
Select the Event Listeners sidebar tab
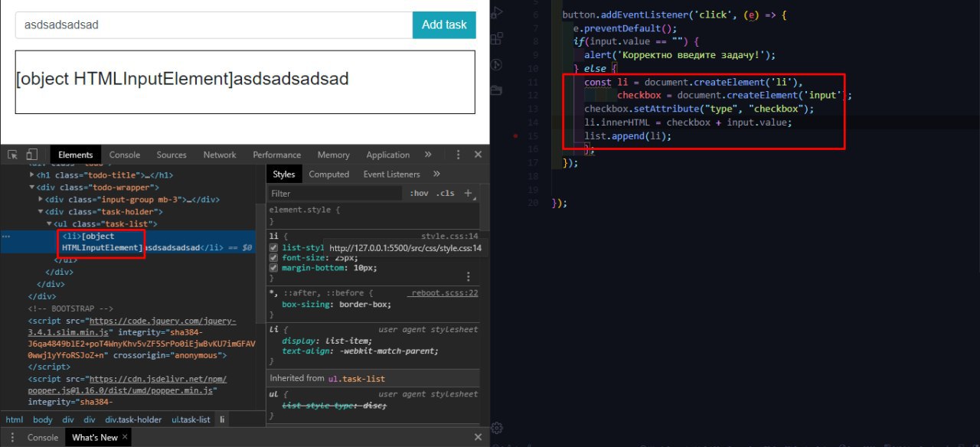tap(392, 175)
